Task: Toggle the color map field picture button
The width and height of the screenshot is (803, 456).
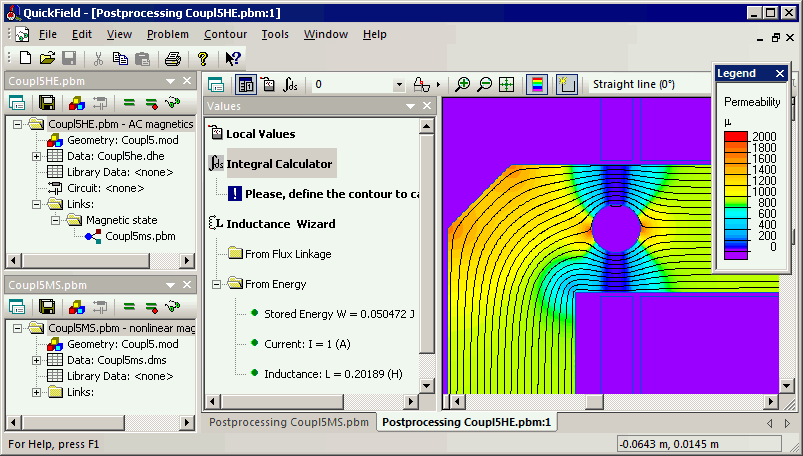Action: 537,85
